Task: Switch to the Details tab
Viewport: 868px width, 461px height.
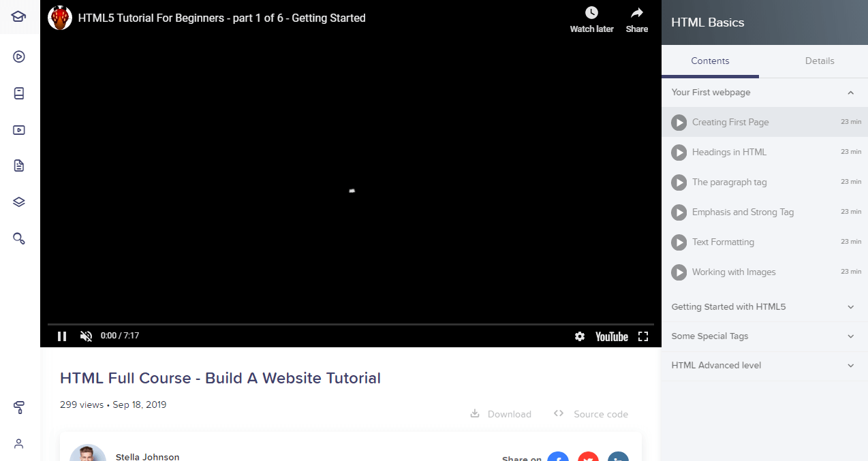Action: [x=819, y=61]
